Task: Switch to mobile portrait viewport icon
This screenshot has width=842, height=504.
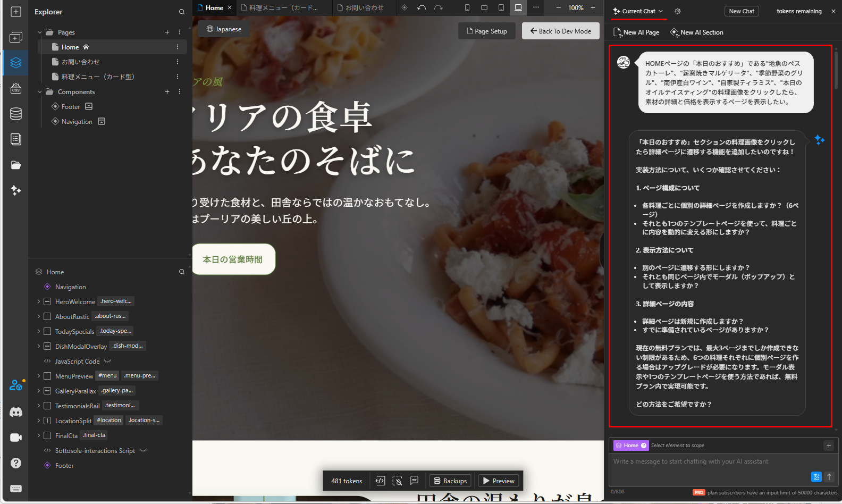Action: (467, 7)
